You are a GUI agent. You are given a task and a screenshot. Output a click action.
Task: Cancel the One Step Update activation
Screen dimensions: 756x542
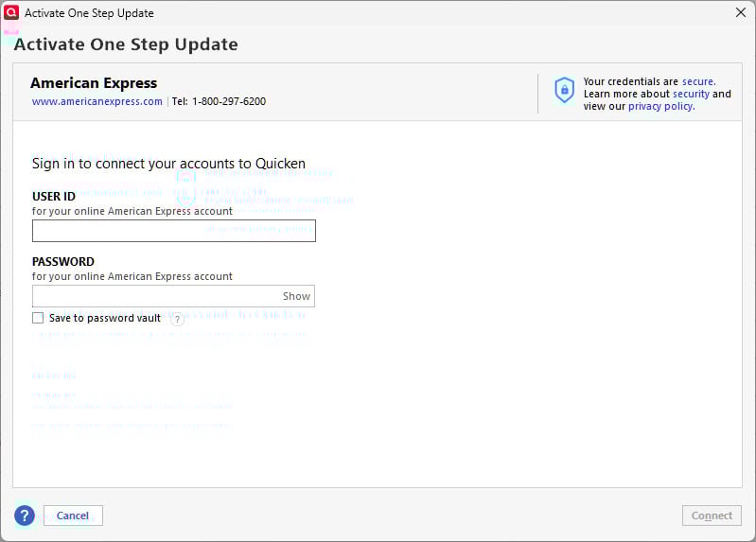(x=73, y=516)
